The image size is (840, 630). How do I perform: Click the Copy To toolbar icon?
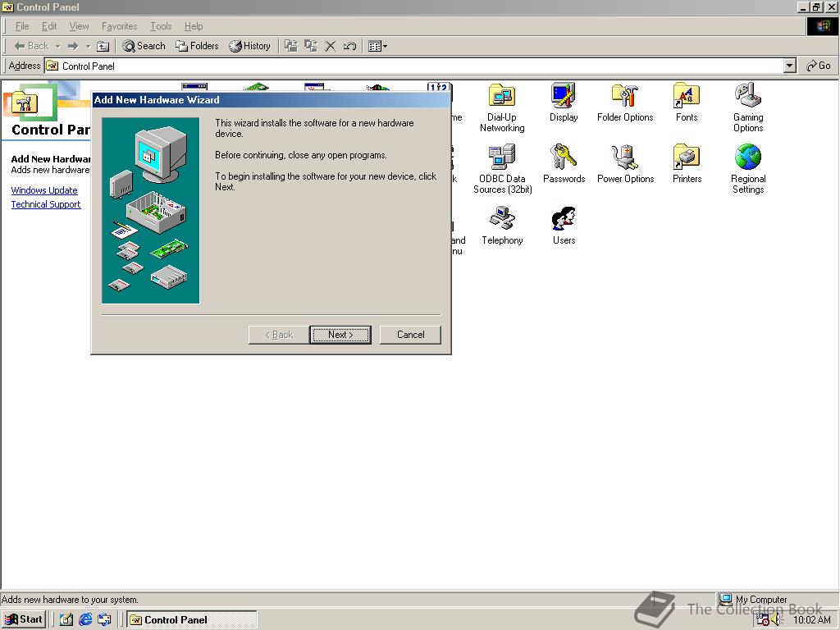(x=311, y=46)
